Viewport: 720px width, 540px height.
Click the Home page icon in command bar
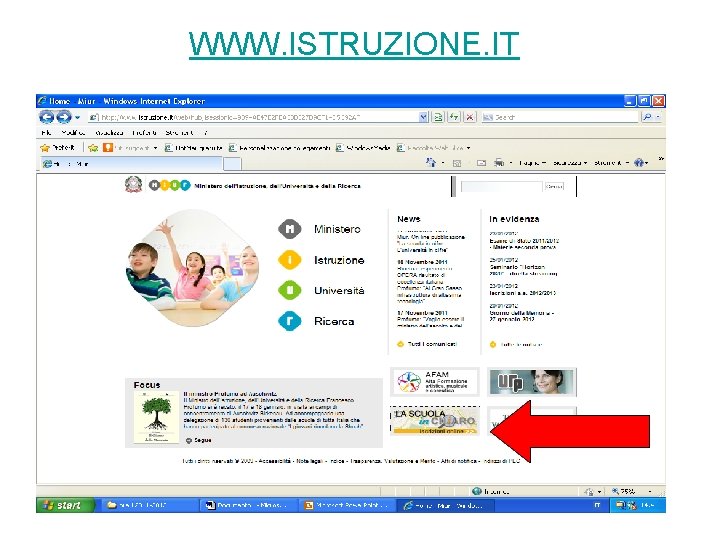click(x=431, y=163)
